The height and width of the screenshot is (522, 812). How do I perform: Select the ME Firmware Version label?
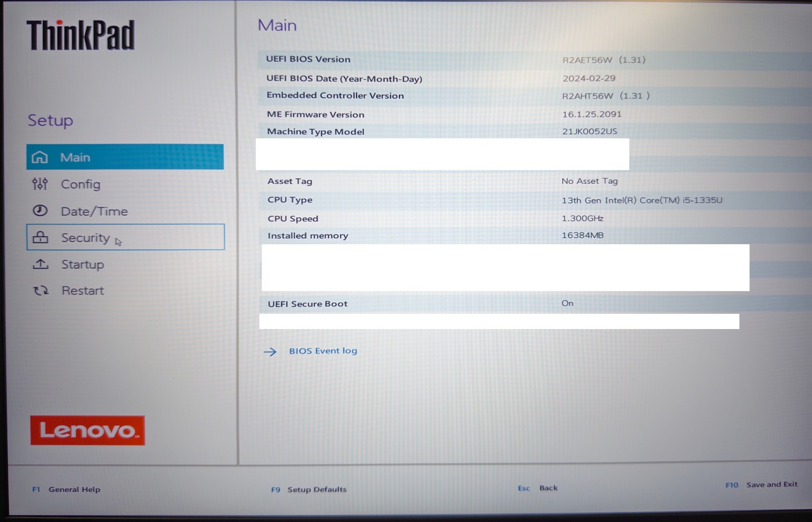(316, 115)
